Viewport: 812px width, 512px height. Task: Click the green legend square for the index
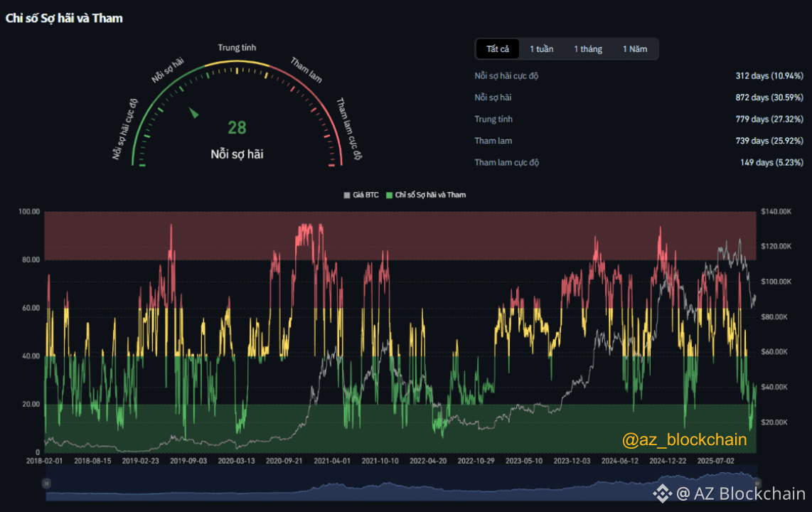pyautogui.click(x=389, y=194)
